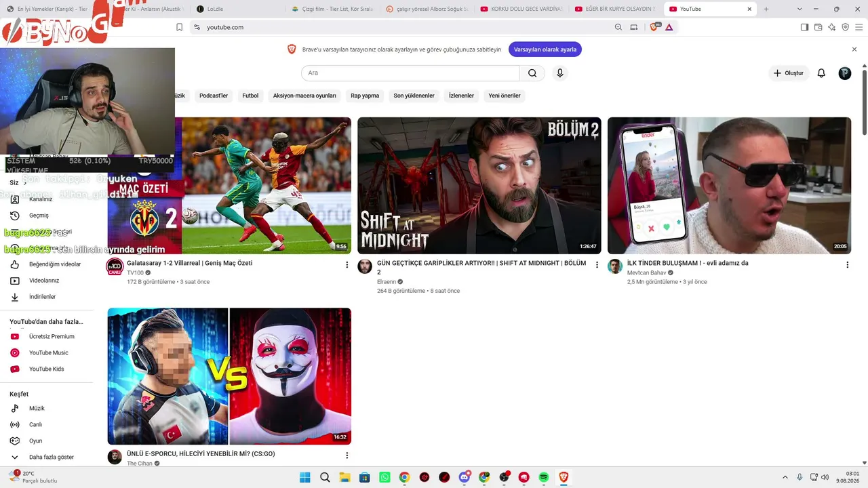Select the Futbol filter chip
The height and width of the screenshot is (488, 868).
[x=250, y=96]
